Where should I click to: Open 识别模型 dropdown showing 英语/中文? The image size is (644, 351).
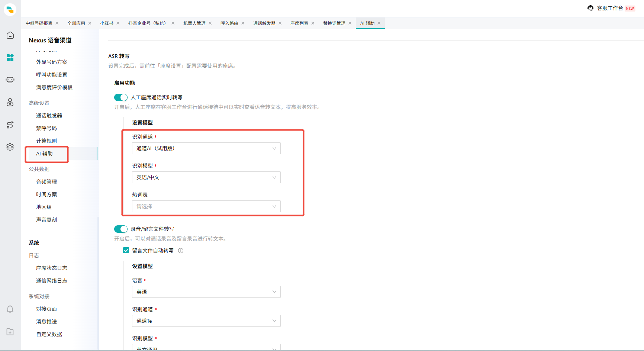coord(206,177)
